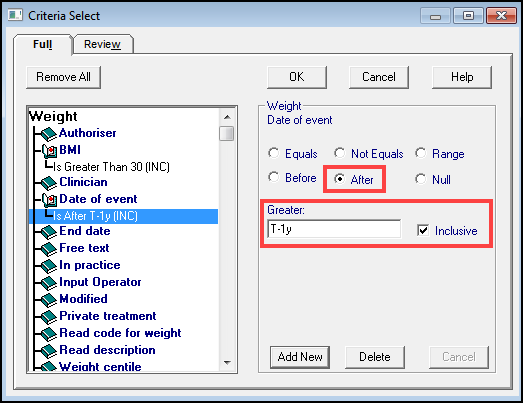Switch to the Review tab
This screenshot has height=403, width=523.
103,44
